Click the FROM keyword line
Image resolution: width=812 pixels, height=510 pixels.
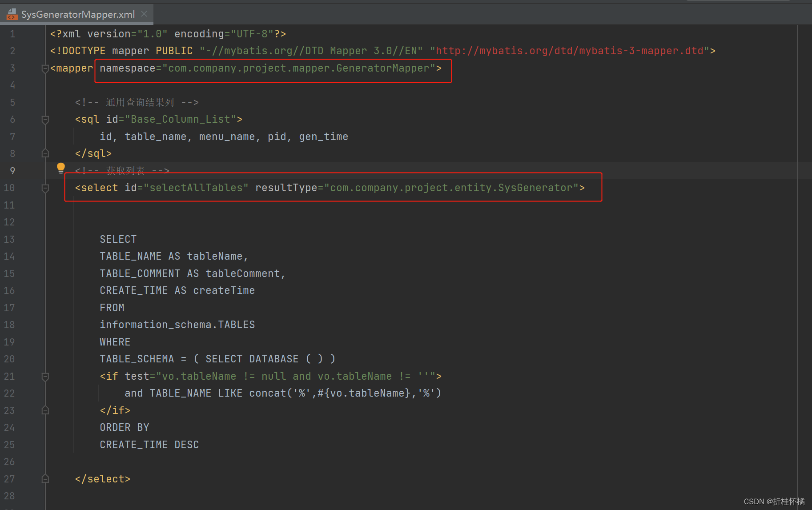[x=112, y=308]
